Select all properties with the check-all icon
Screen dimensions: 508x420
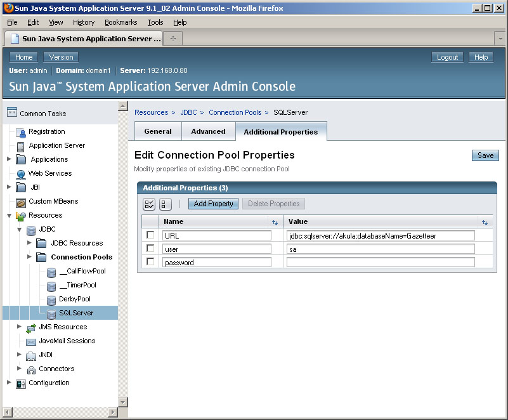tap(149, 204)
